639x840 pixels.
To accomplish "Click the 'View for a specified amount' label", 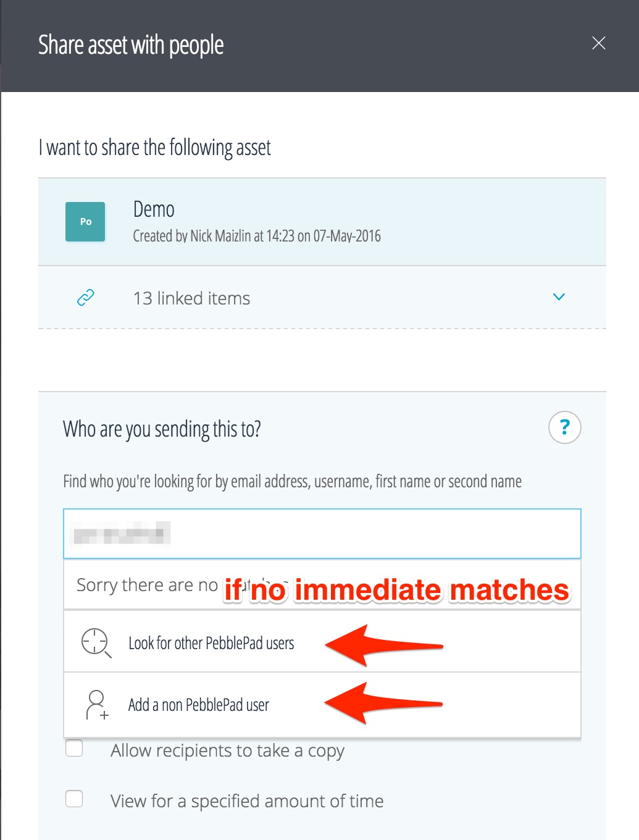I will (x=247, y=801).
